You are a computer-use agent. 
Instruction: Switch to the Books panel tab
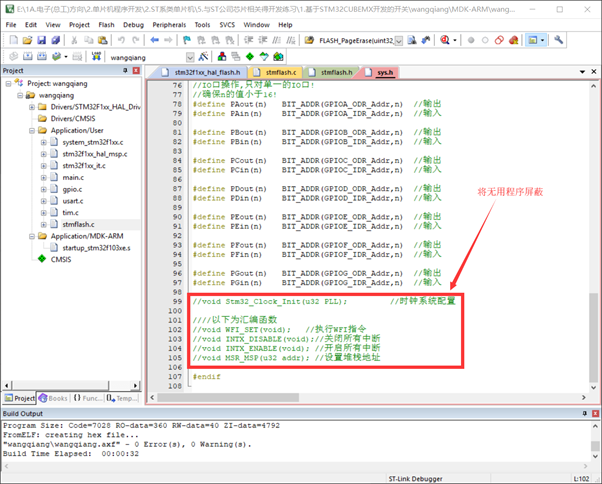pyautogui.click(x=54, y=398)
